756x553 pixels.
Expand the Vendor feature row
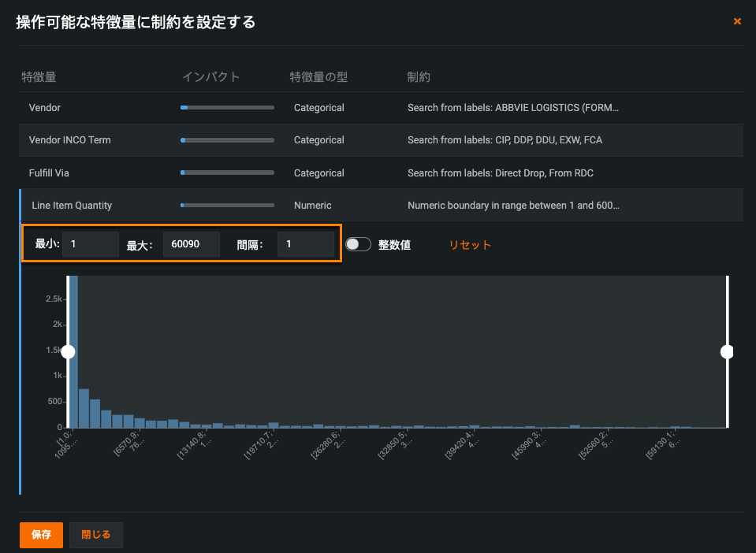pos(45,107)
